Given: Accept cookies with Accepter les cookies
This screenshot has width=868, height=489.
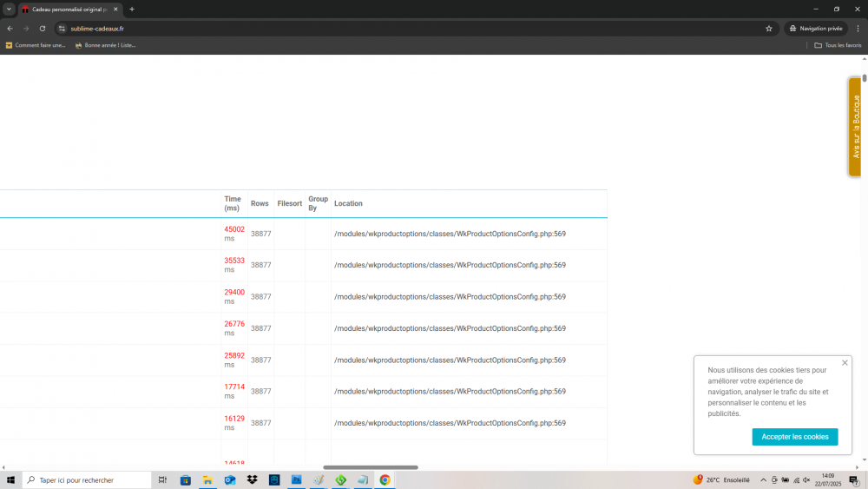Looking at the screenshot, I should [x=794, y=437].
